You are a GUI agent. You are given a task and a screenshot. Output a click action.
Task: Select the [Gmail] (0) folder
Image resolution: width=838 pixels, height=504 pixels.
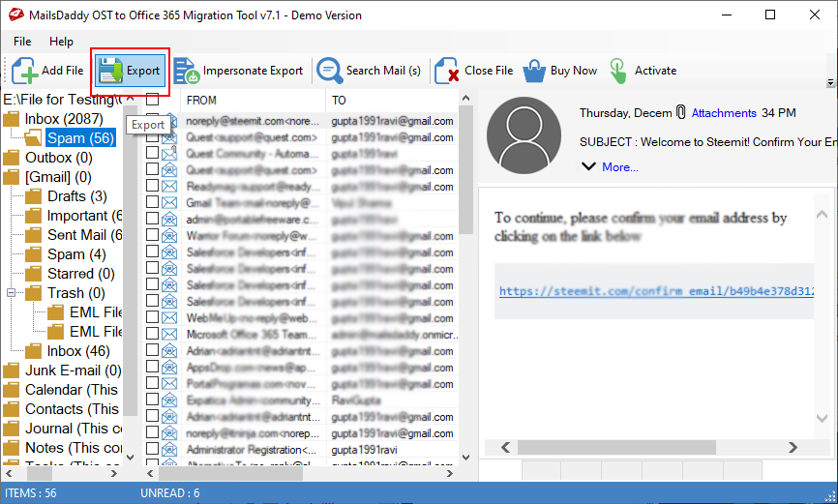point(58,177)
